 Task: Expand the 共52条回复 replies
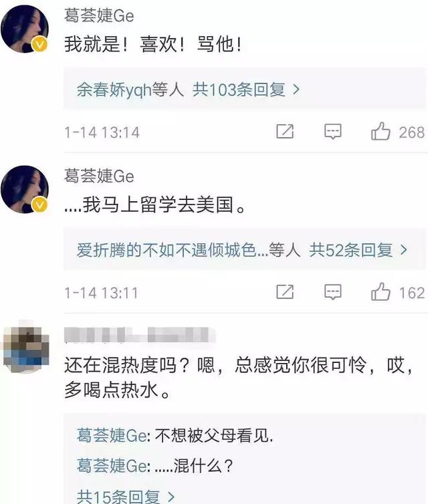[358, 250]
